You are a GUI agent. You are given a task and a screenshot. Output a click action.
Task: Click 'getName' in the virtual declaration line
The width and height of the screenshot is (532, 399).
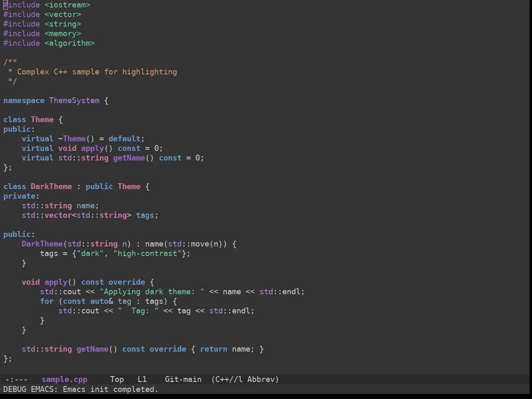(x=129, y=158)
